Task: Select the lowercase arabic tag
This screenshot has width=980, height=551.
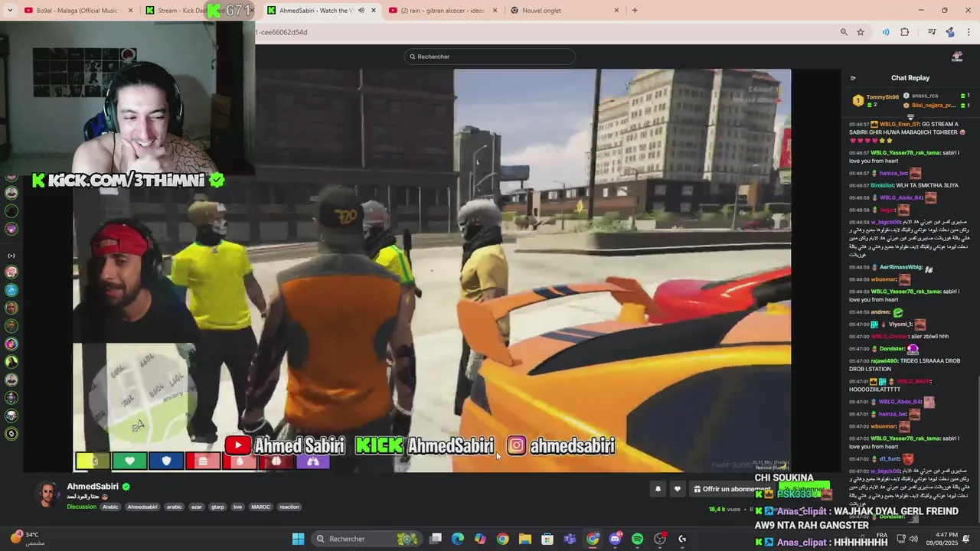Action: point(175,507)
